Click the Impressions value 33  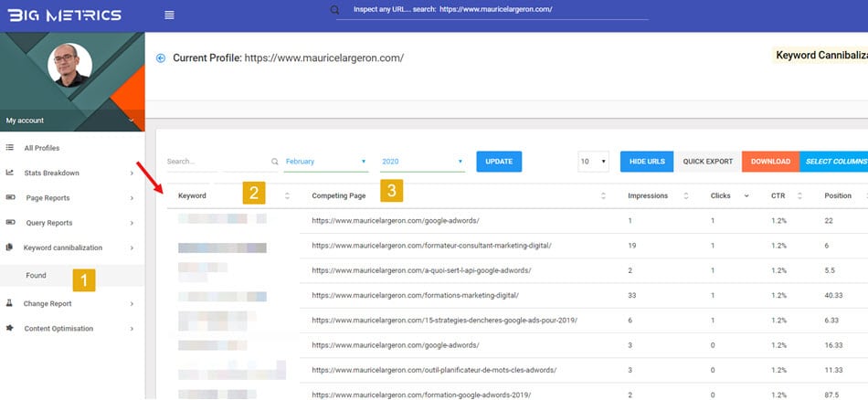click(631, 296)
